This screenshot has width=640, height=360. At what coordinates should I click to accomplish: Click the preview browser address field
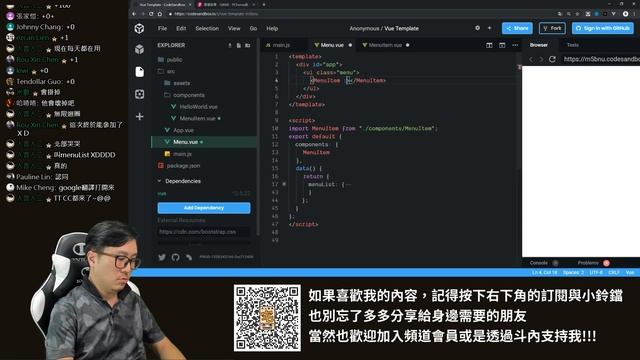coord(602,59)
